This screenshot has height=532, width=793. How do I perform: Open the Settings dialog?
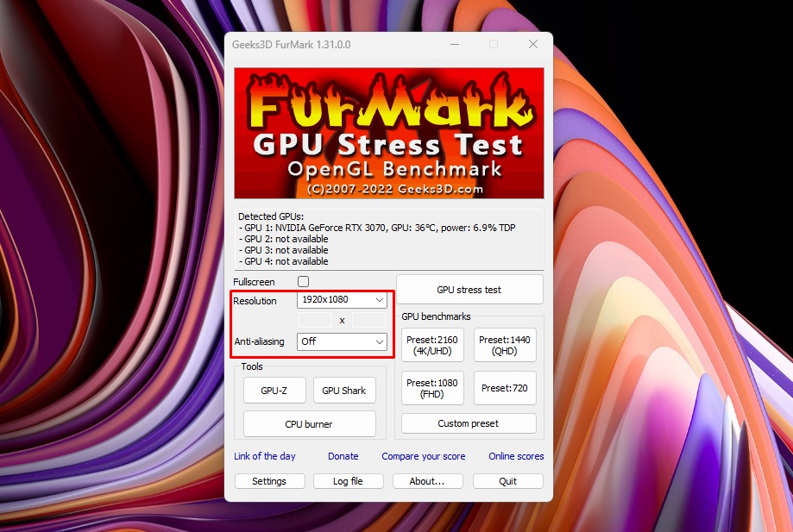point(269,481)
